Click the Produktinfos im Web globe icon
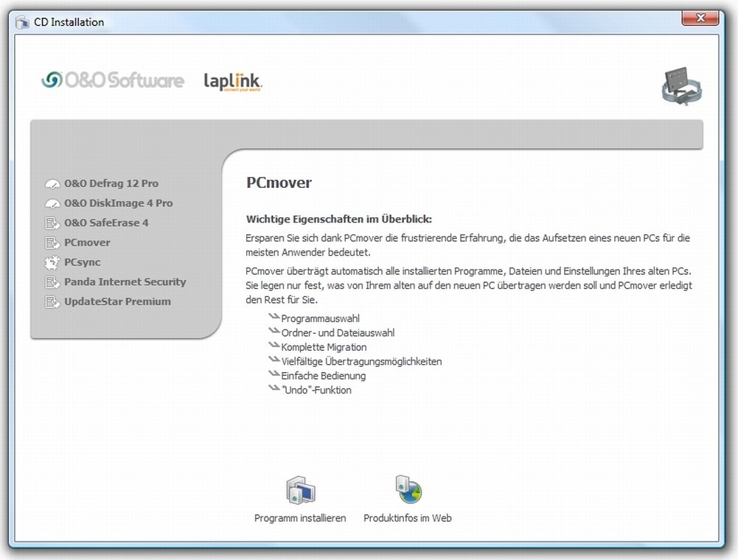738x560 pixels. 408,489
